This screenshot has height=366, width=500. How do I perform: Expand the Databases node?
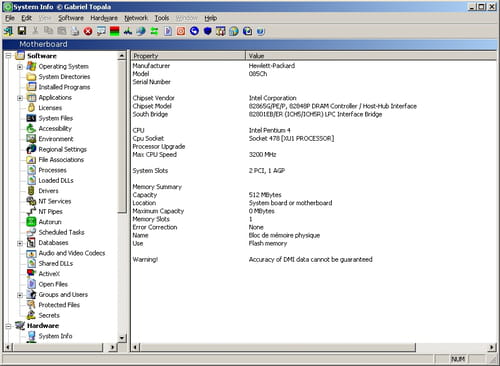point(20,243)
